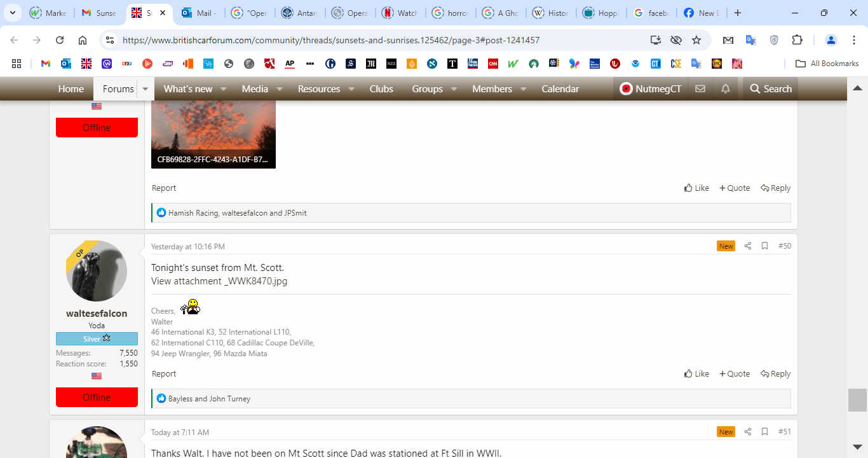The image size is (868, 458).
Task: Click the Google Translate extension icon
Action: 750,40
